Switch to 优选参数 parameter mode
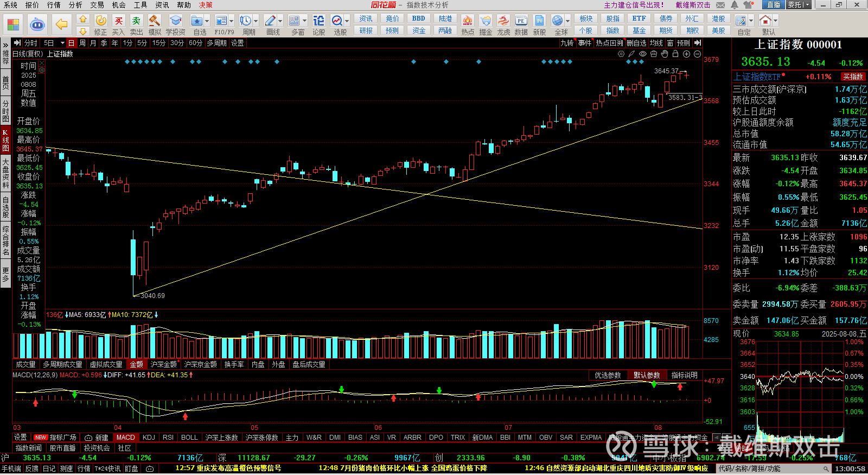Image resolution: width=868 pixels, height=475 pixels. point(608,375)
